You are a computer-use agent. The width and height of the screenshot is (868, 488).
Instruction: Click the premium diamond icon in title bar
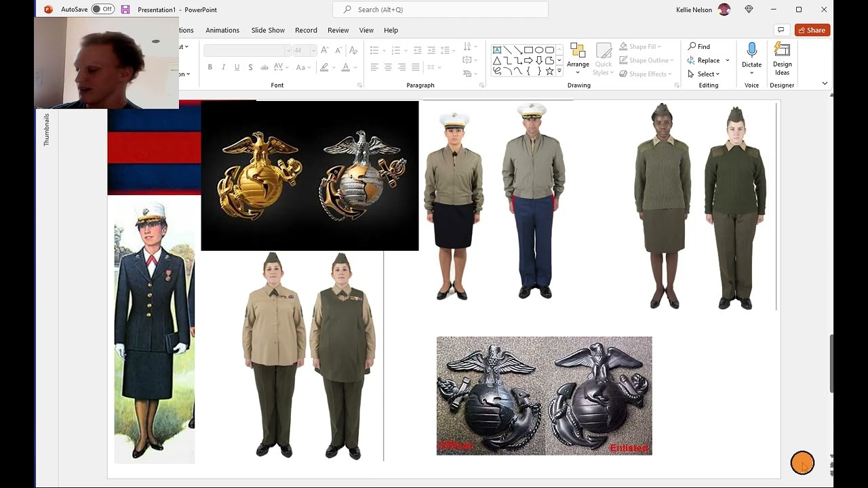click(x=749, y=9)
